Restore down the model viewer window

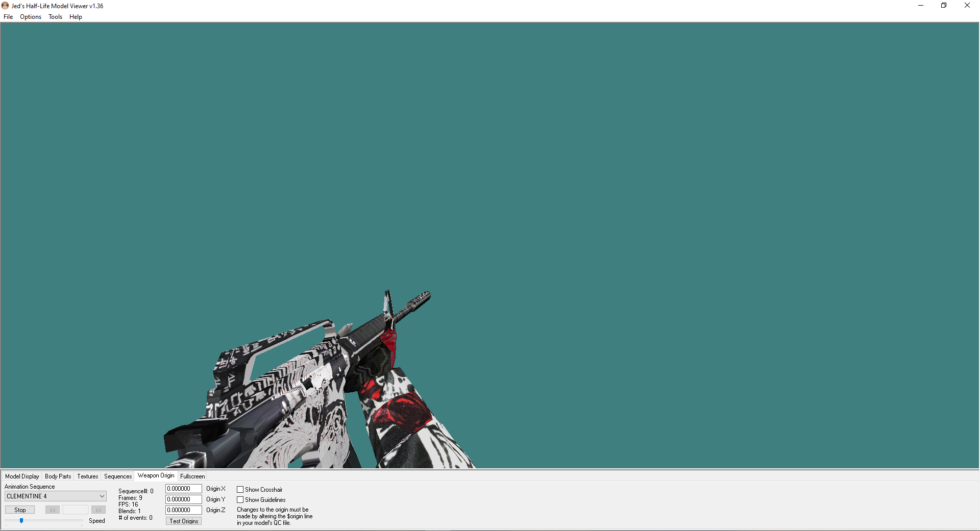[x=944, y=6]
